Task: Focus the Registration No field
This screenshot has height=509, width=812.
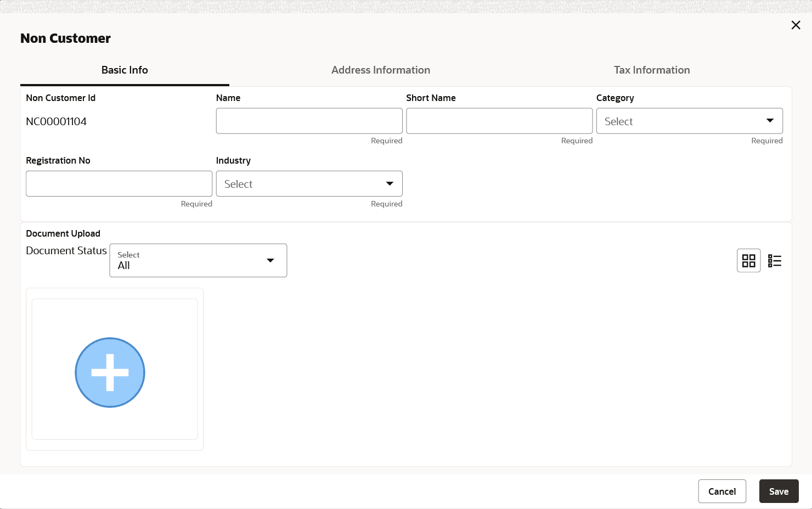Action: point(119,184)
